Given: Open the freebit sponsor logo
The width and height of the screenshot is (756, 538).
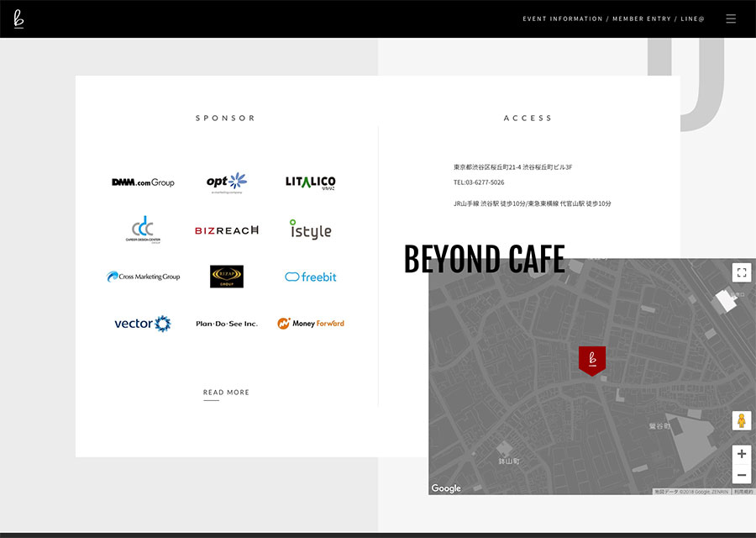Looking at the screenshot, I should [310, 277].
